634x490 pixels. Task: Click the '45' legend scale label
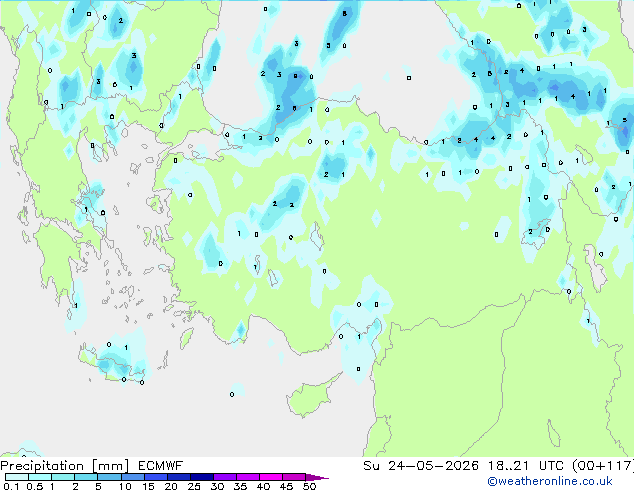point(286,486)
